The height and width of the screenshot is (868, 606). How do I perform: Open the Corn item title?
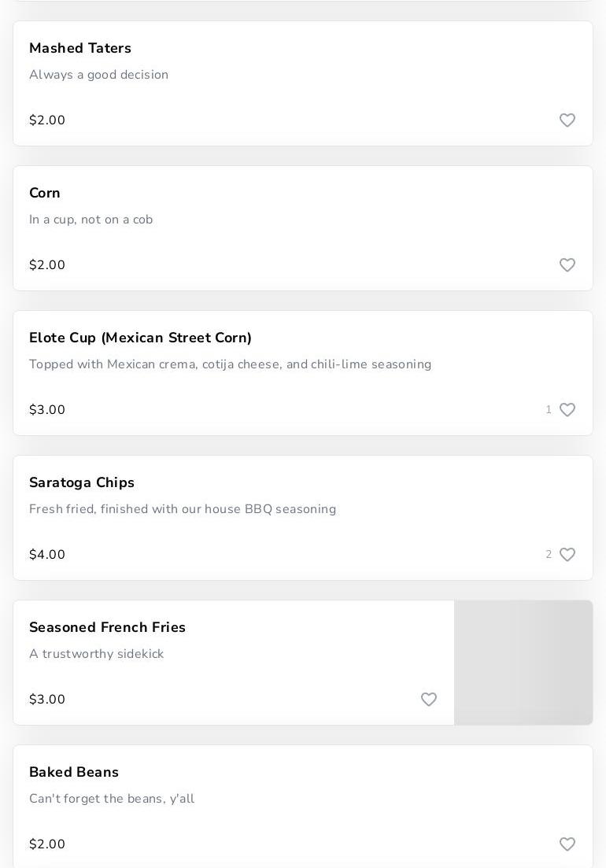click(x=45, y=194)
